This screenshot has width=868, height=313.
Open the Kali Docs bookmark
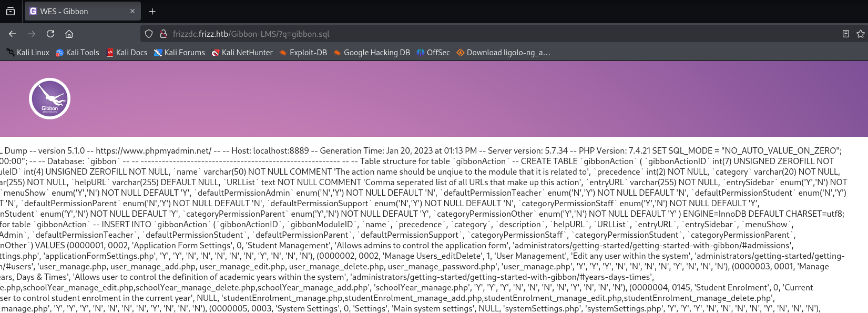[x=127, y=53]
